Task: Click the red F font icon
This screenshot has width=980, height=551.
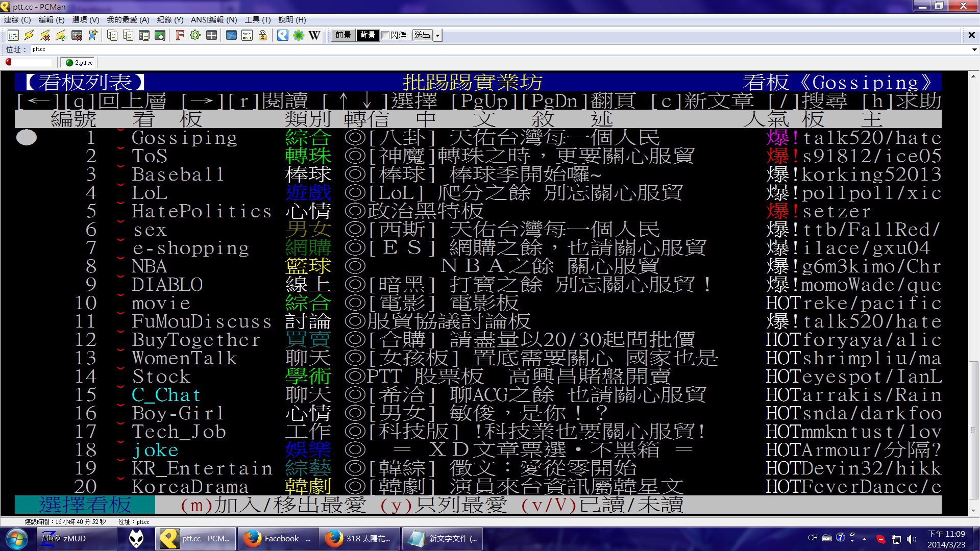Action: coord(180,35)
